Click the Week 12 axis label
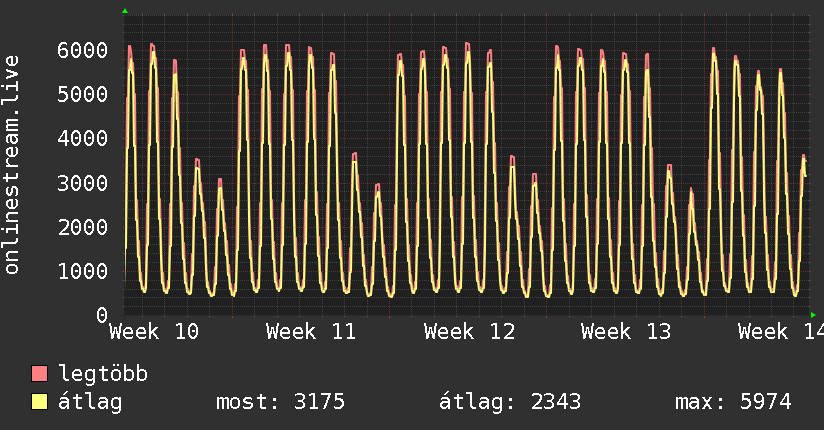 coord(469,332)
